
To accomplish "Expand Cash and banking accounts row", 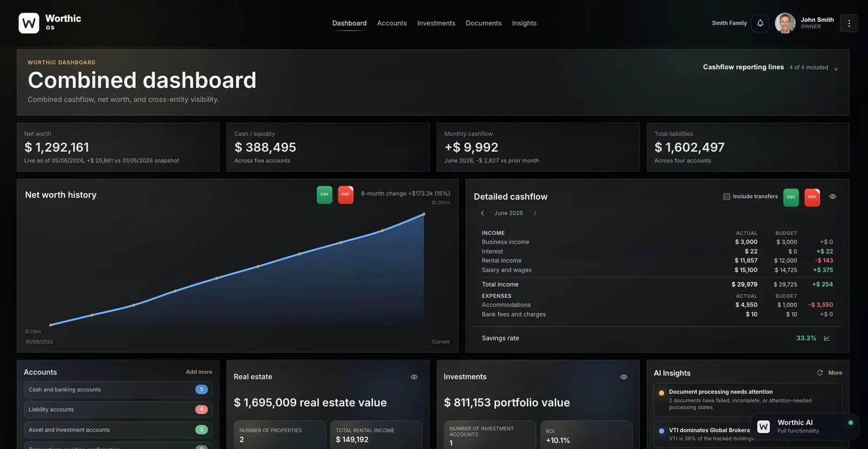I will (118, 390).
